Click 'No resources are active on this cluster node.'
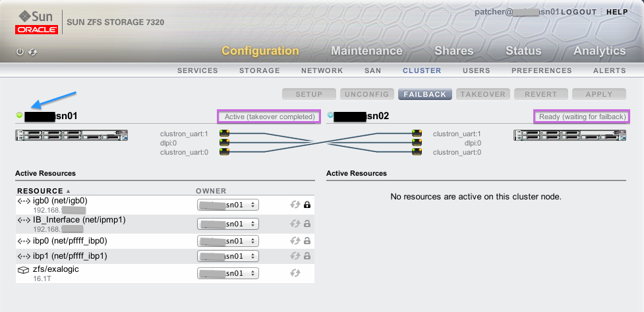Image resolution: width=644 pixels, height=312 pixels. pos(476,197)
